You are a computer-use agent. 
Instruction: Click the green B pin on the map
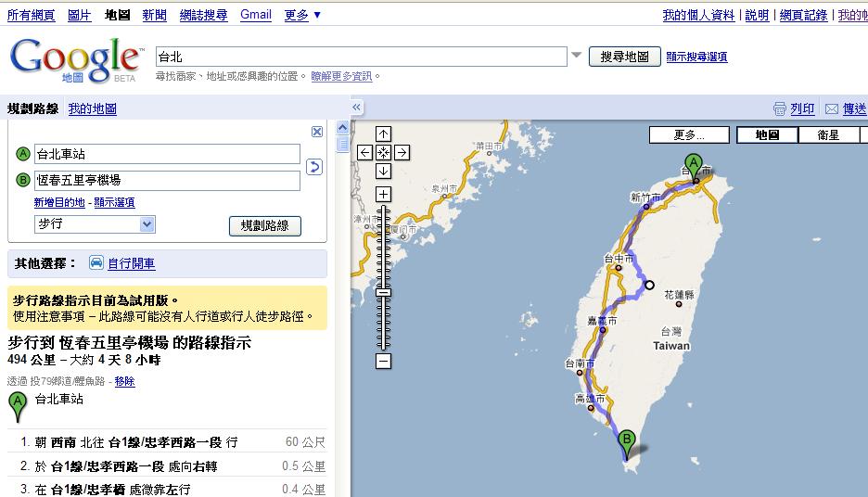(x=627, y=444)
